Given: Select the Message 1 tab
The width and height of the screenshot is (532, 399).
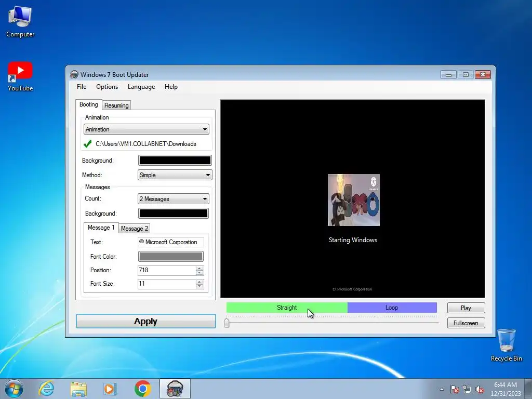Looking at the screenshot, I should tap(101, 228).
